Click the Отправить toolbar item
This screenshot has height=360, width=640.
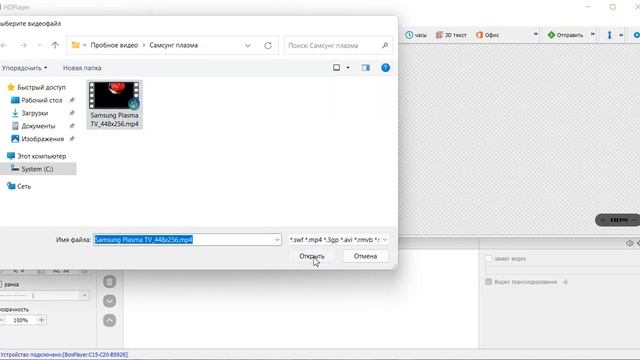(x=565, y=35)
